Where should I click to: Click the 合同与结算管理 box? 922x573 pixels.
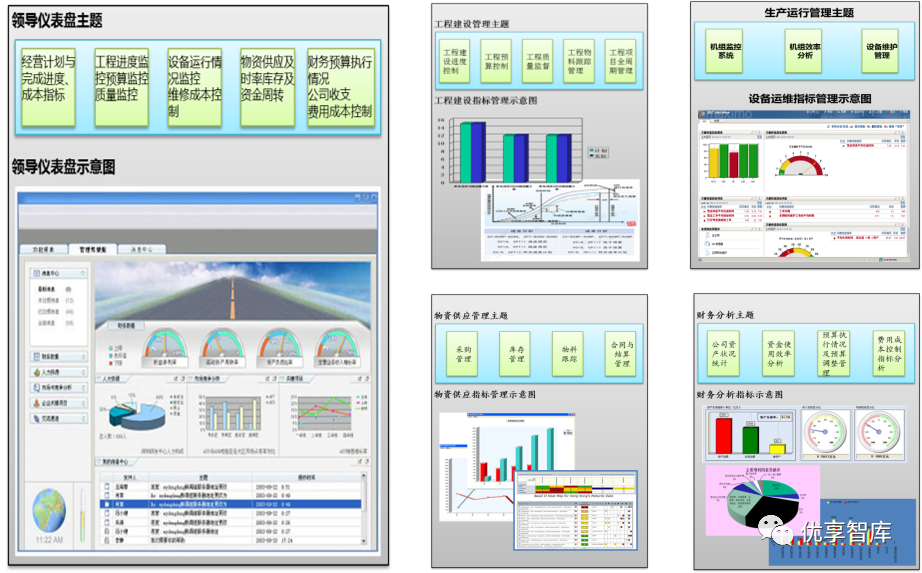(x=621, y=354)
